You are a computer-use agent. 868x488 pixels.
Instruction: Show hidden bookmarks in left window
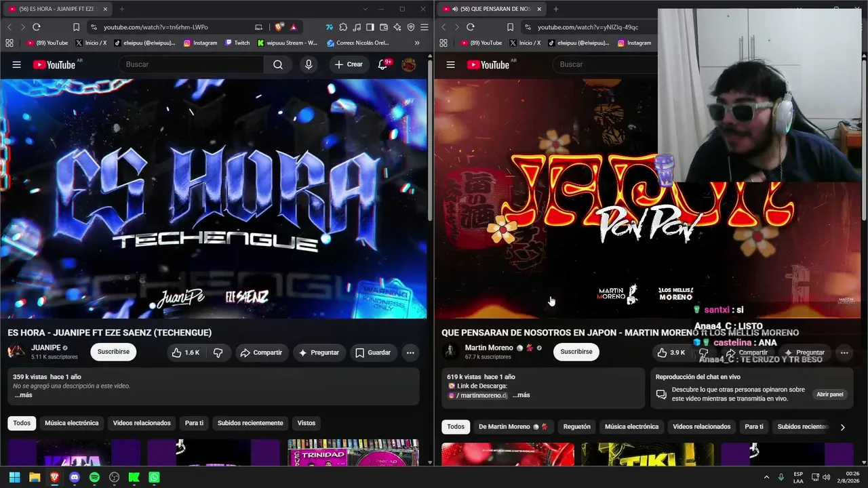416,43
